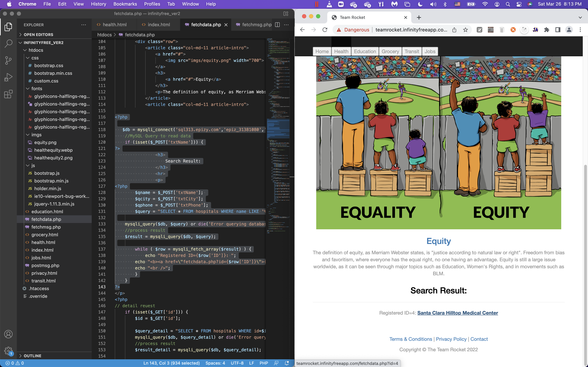Click Chrome's reload page button

point(325,30)
